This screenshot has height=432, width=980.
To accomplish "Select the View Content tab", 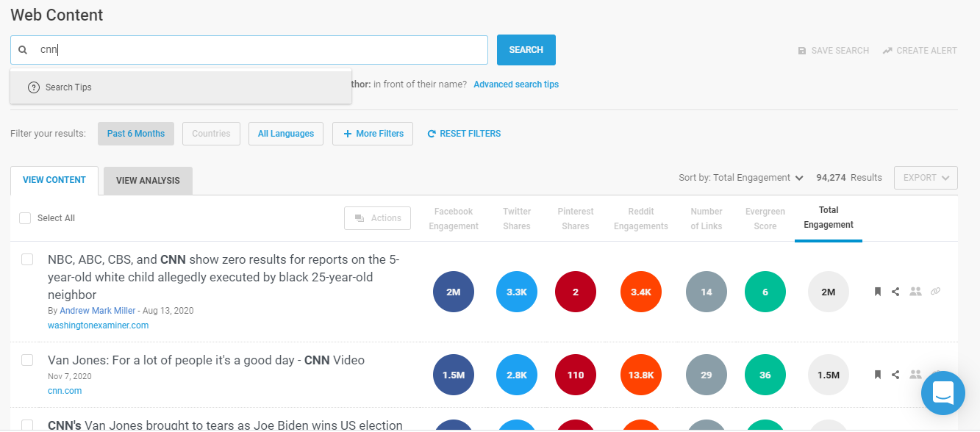I will [x=54, y=180].
